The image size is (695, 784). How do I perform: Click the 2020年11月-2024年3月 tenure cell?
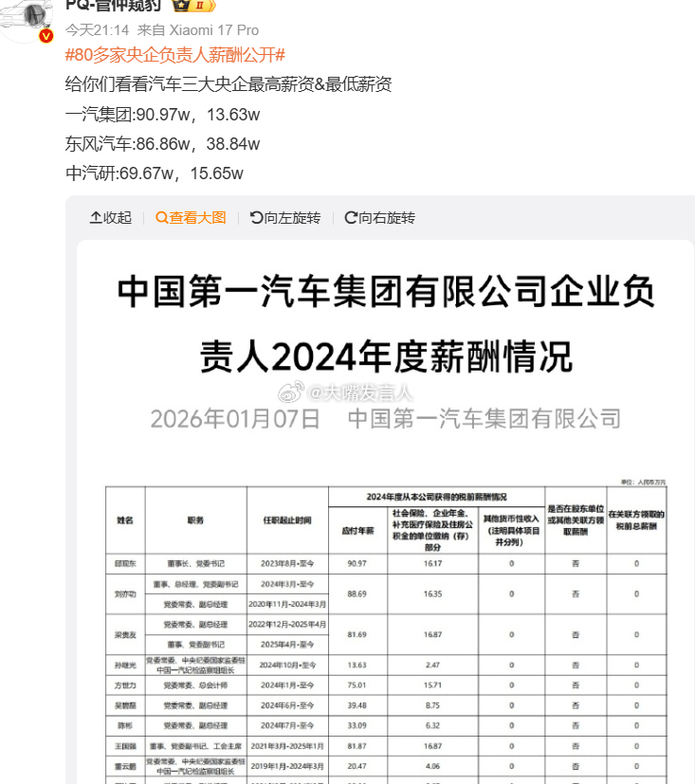coord(287,604)
